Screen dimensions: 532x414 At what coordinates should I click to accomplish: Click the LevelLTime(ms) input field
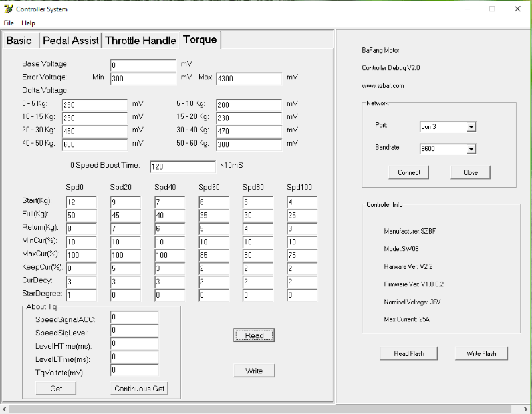click(134, 357)
